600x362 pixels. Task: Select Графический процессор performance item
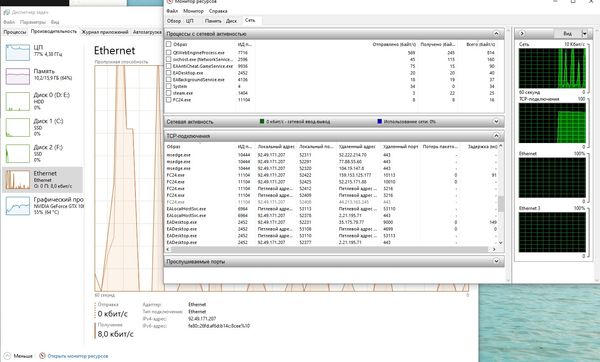click(x=42, y=205)
